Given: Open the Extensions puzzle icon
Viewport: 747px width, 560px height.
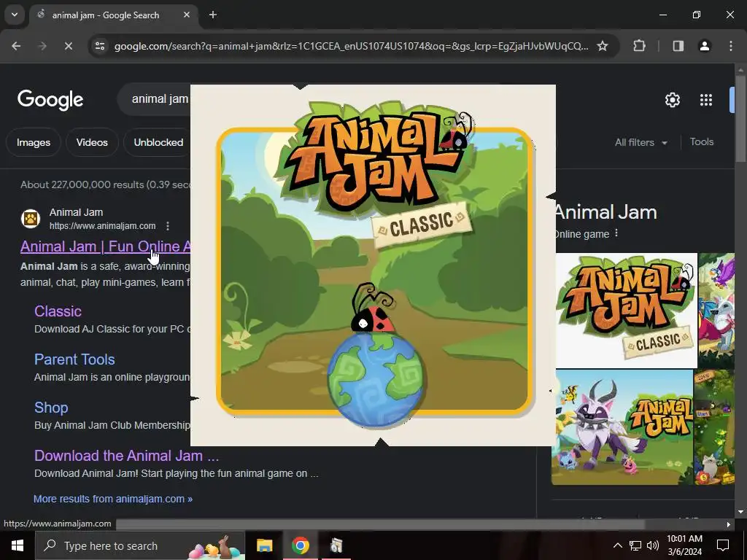Looking at the screenshot, I should point(639,46).
